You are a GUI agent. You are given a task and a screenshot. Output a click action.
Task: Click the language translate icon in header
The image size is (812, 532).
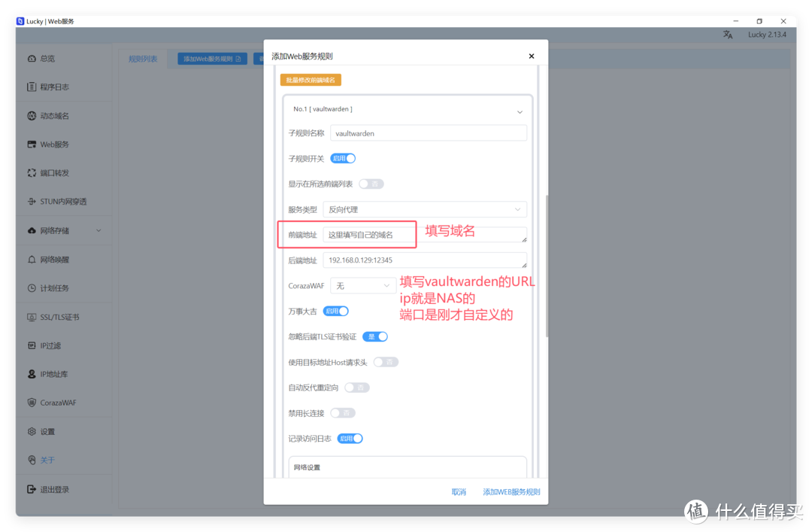tap(728, 35)
